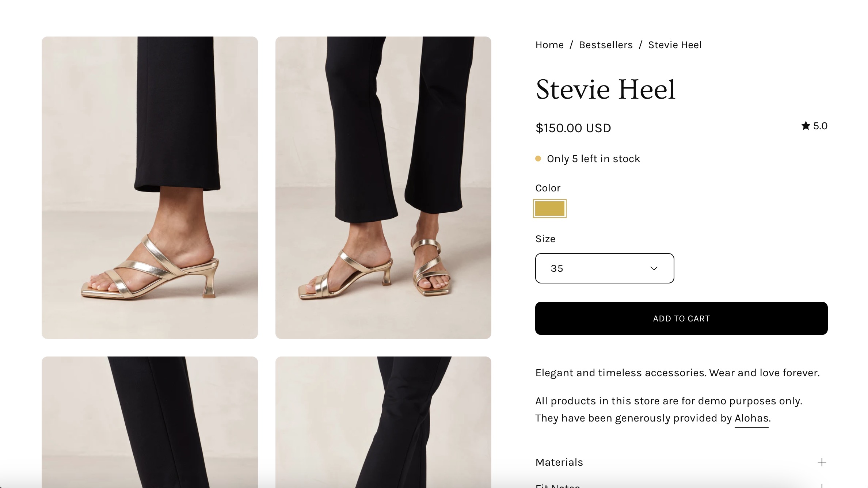Open the Size dropdown showing 35
This screenshot has width=868, height=488.
(604, 268)
